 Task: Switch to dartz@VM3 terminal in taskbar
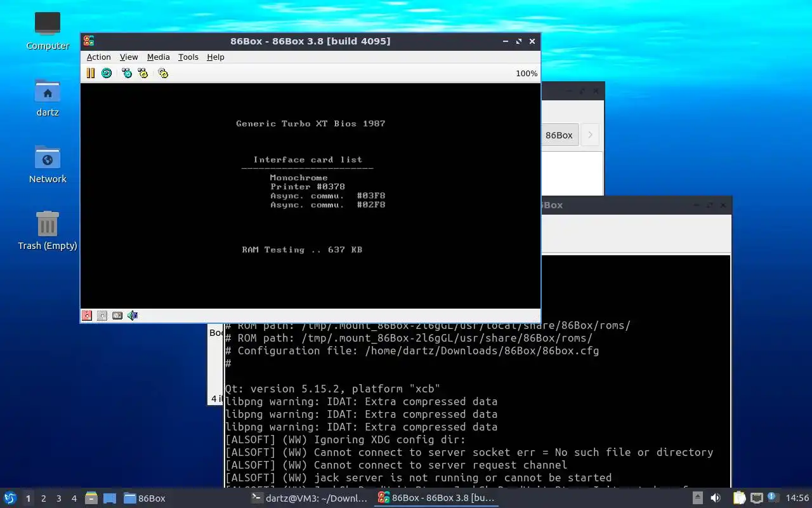click(x=310, y=498)
